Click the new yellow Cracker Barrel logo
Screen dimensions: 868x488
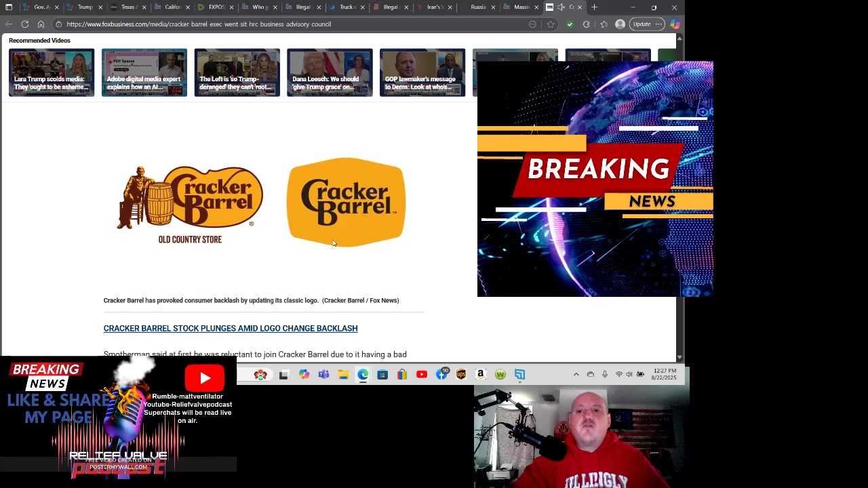click(x=346, y=202)
